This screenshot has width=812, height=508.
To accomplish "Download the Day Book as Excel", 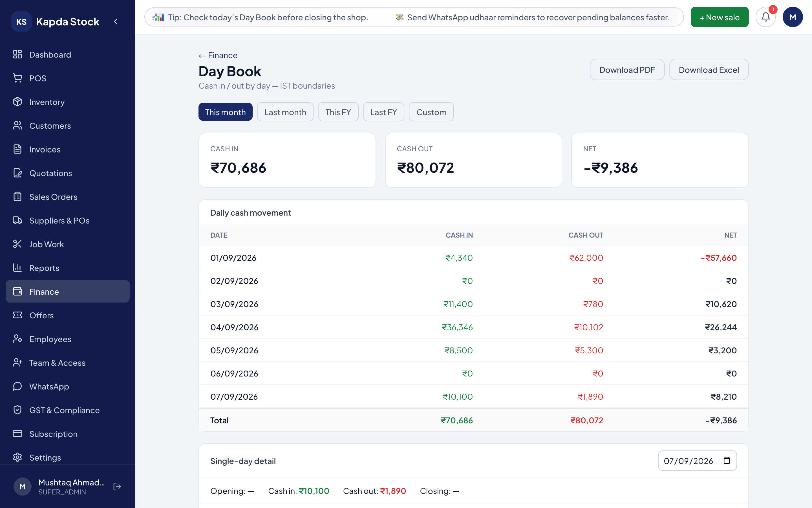I will pos(709,69).
